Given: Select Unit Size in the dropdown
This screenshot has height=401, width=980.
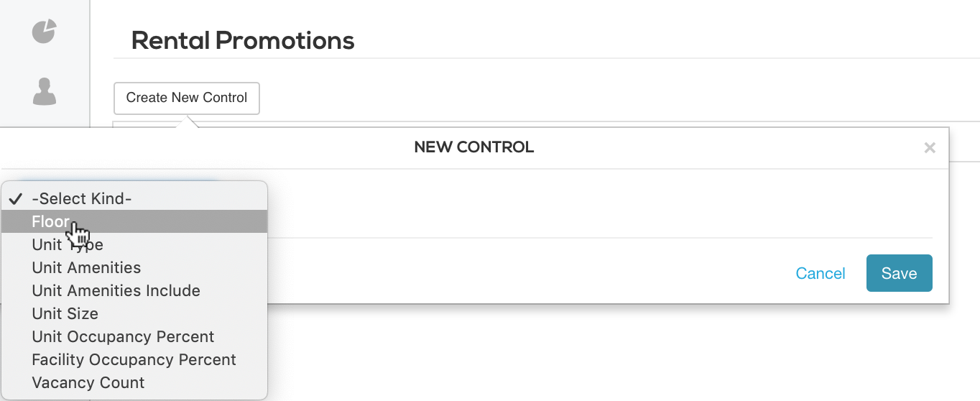Looking at the screenshot, I should [x=65, y=314].
